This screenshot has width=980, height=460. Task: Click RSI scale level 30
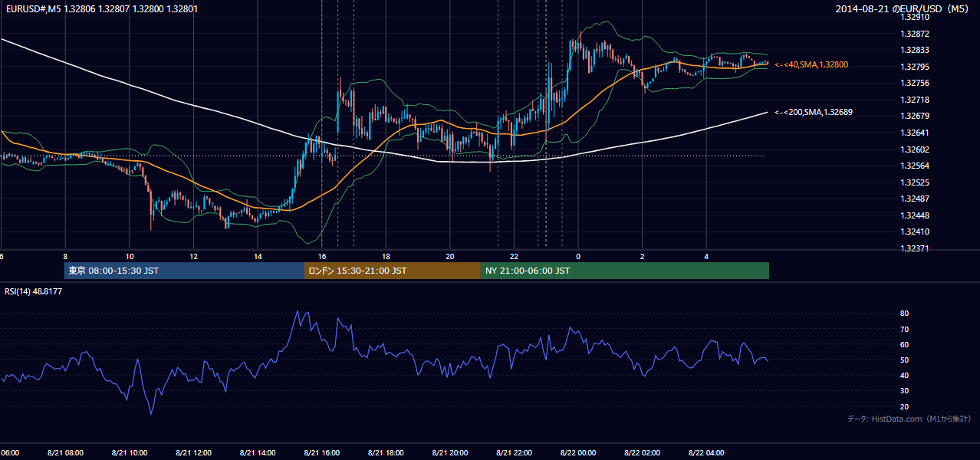(x=904, y=391)
